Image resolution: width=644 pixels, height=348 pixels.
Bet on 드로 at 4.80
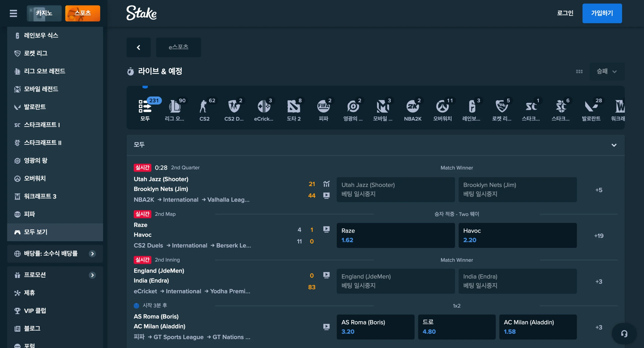pyautogui.click(x=457, y=327)
